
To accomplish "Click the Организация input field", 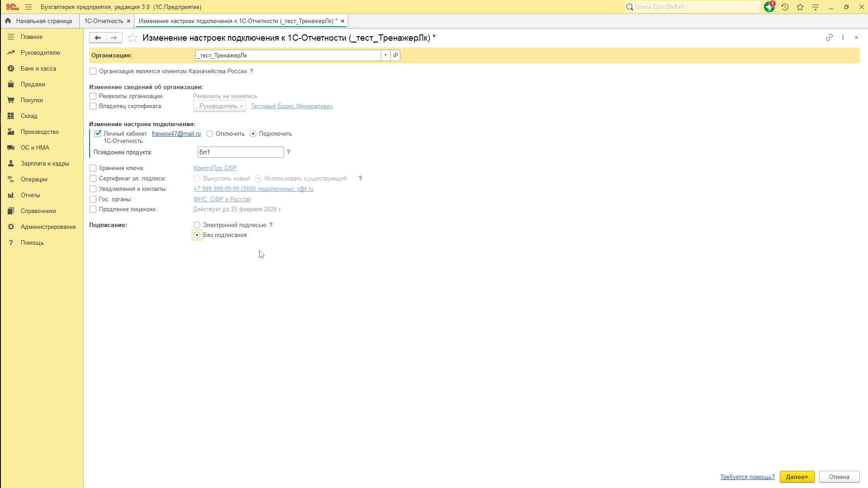I will (289, 55).
